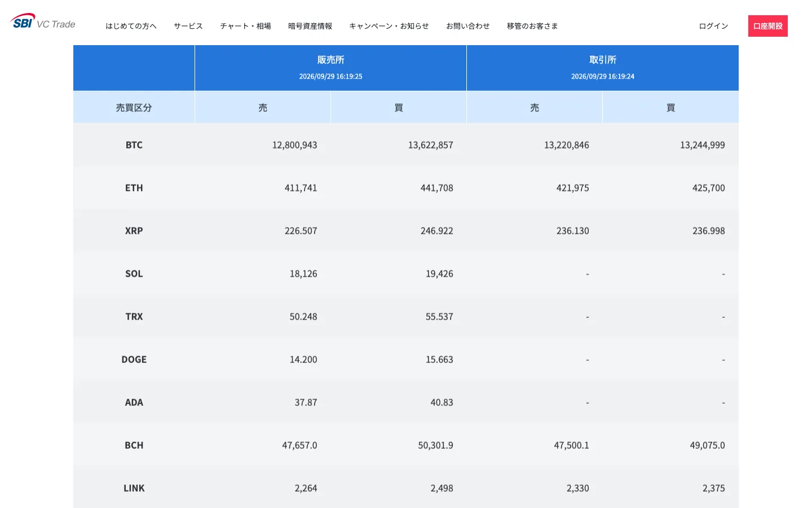Select BTC exchange sell price 13,220,846
The height and width of the screenshot is (508, 812).
click(567, 145)
